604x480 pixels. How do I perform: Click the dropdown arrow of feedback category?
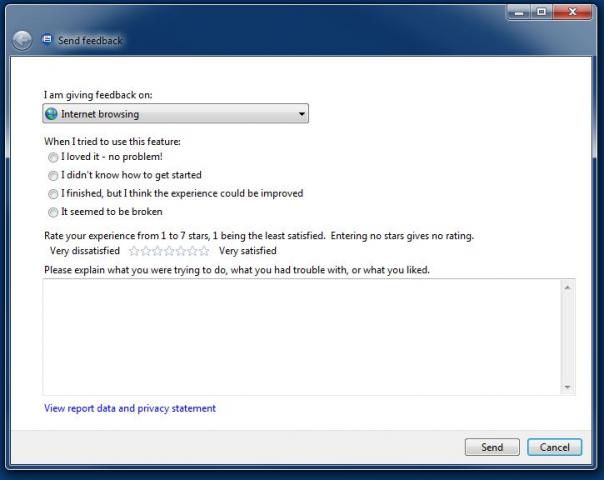click(302, 114)
